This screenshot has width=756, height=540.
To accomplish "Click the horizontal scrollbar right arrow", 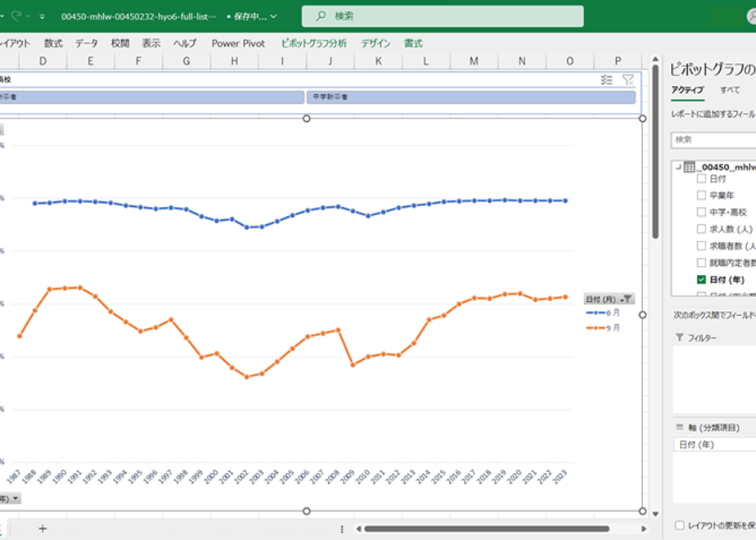I will pyautogui.click(x=644, y=529).
